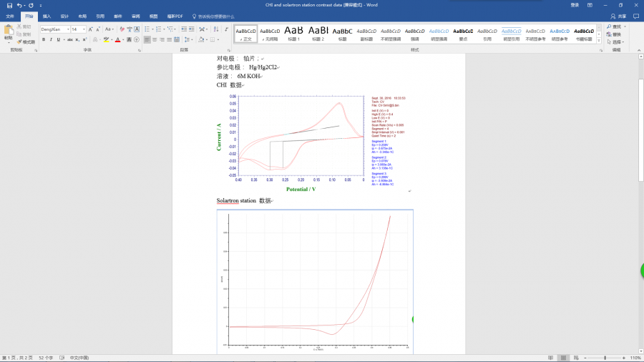Click the paragraph shading paint bucket
The height and width of the screenshot is (362, 644).
coord(201,40)
